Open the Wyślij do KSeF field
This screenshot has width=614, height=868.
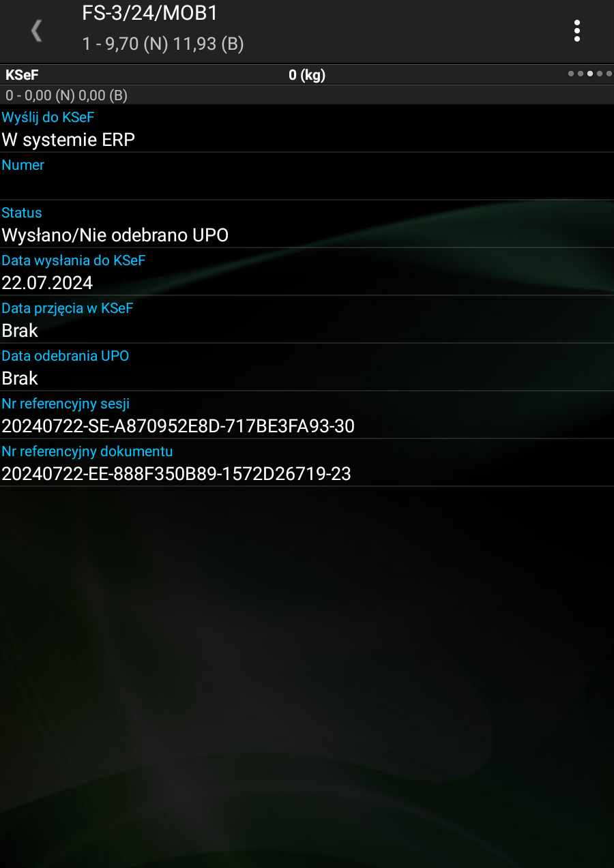307,128
